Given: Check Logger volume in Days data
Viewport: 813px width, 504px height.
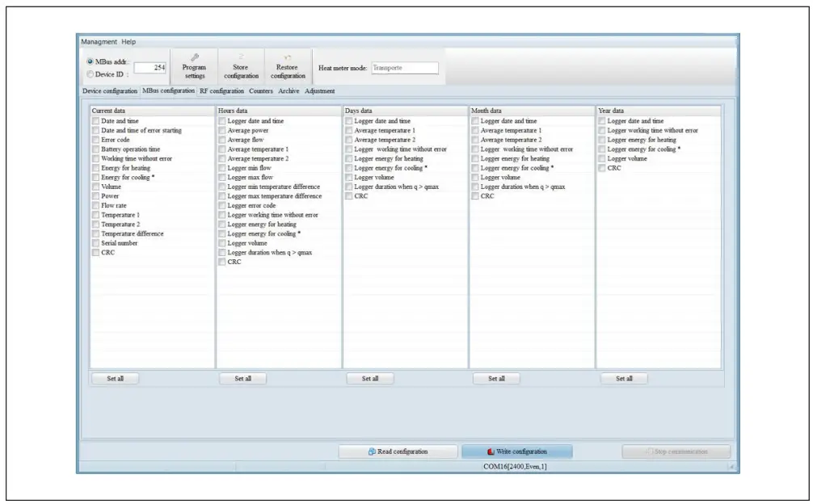Looking at the screenshot, I should pos(349,178).
